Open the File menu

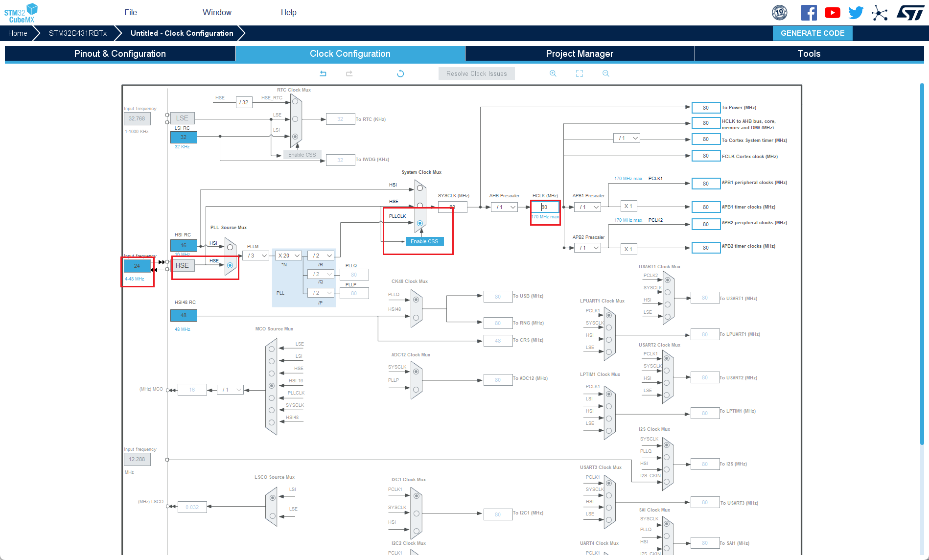point(131,12)
